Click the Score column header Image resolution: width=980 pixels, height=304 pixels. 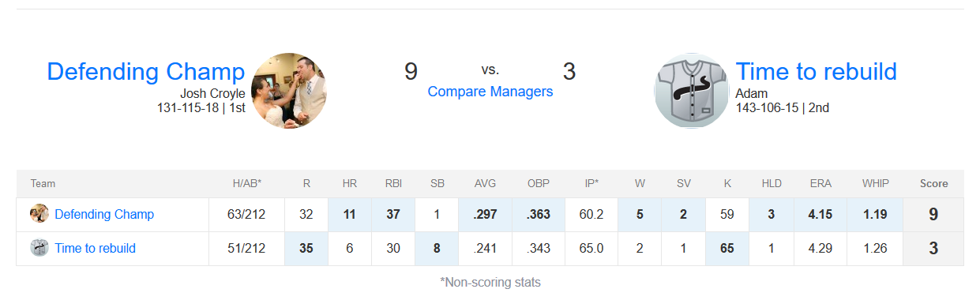(934, 183)
